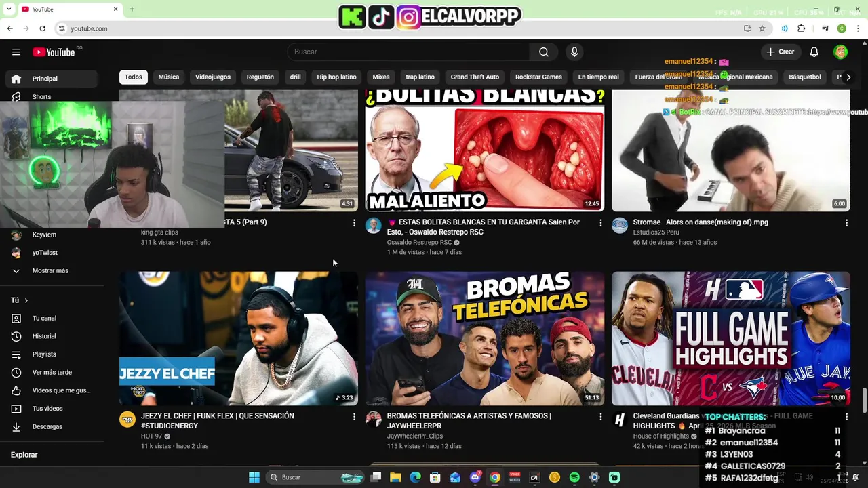Reload the page in the browser
Screen dimensions: 868x488
coord(42,28)
